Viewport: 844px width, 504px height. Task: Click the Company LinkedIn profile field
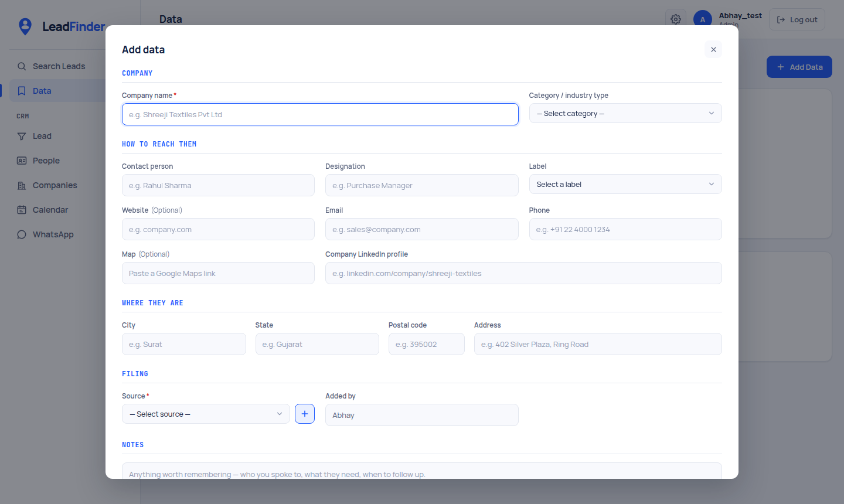point(523,273)
